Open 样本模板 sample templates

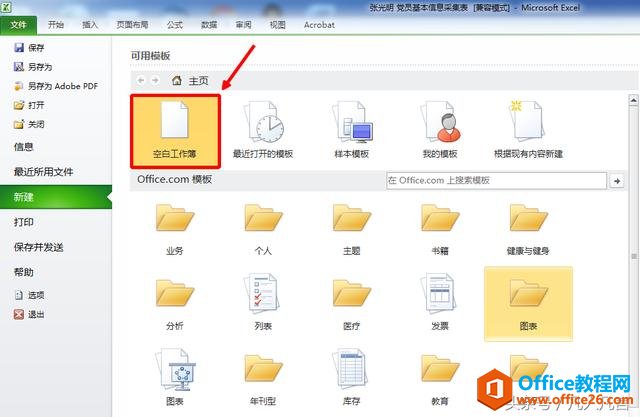(352, 131)
